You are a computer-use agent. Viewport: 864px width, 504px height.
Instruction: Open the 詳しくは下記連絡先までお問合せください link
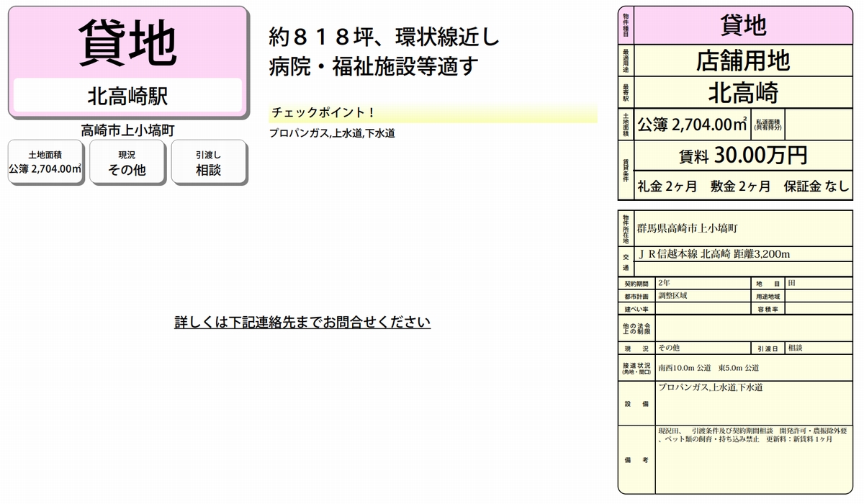[x=302, y=322]
